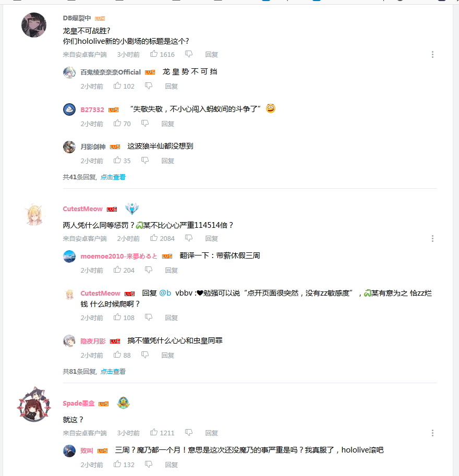
Task: Expand all 81 replies via 点击查看
Action: 113,372
